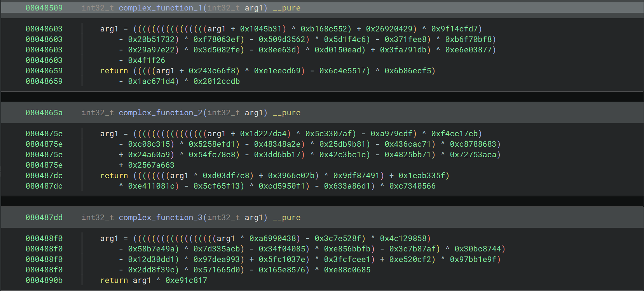Click the constant 0xc7340566
The image size is (644, 291).
click(x=412, y=186)
